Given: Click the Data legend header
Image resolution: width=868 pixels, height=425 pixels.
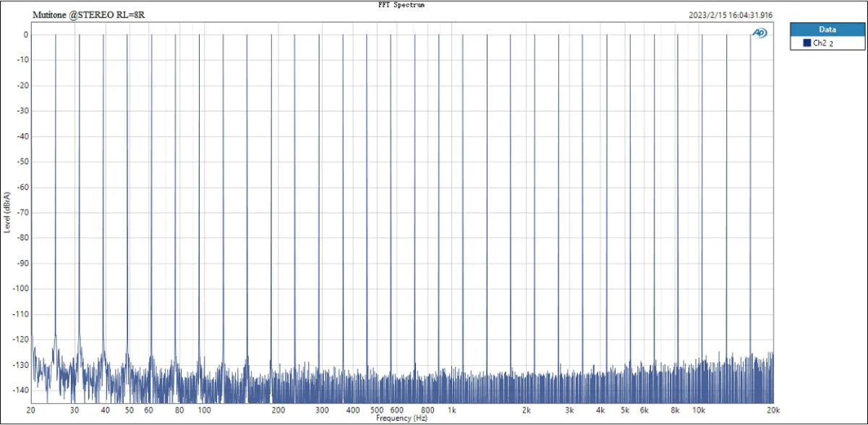Looking at the screenshot, I should pos(827,30).
